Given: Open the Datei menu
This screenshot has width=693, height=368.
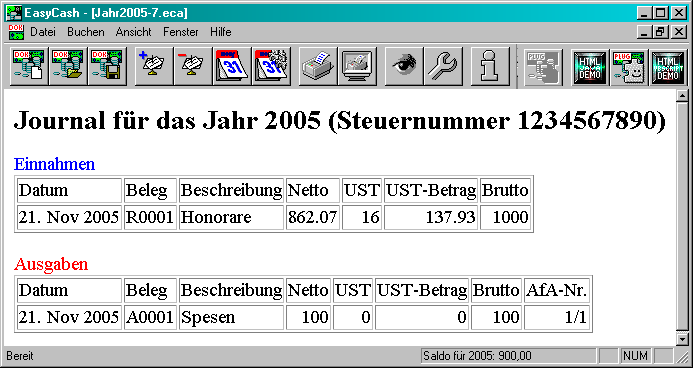Looking at the screenshot, I should pos(42,32).
